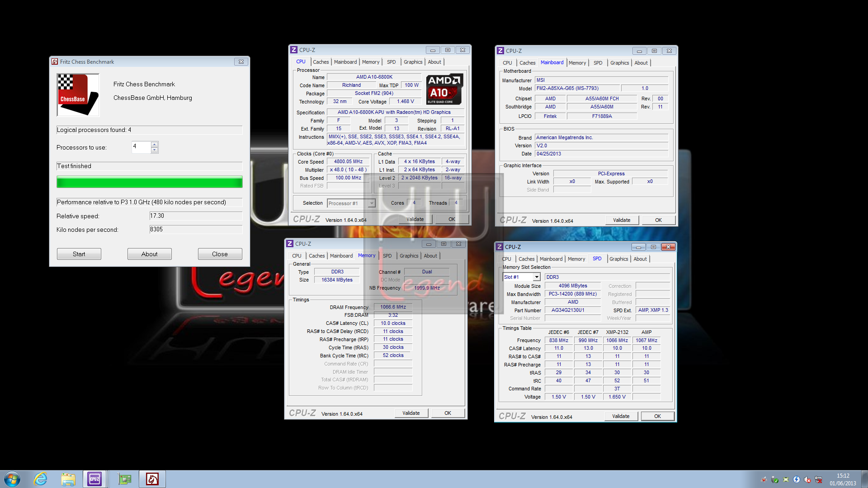
Task: Click OK in the CPU-Z Memory window
Action: coord(448,413)
